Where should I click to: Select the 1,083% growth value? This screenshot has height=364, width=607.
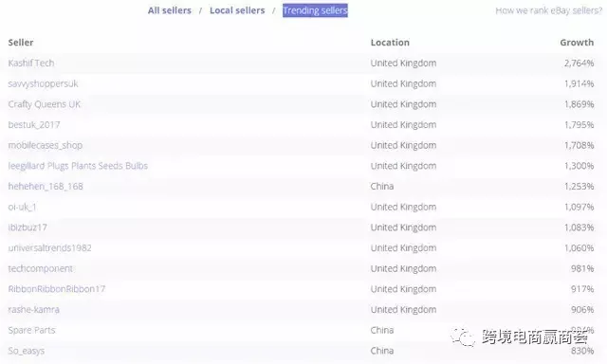(x=579, y=227)
